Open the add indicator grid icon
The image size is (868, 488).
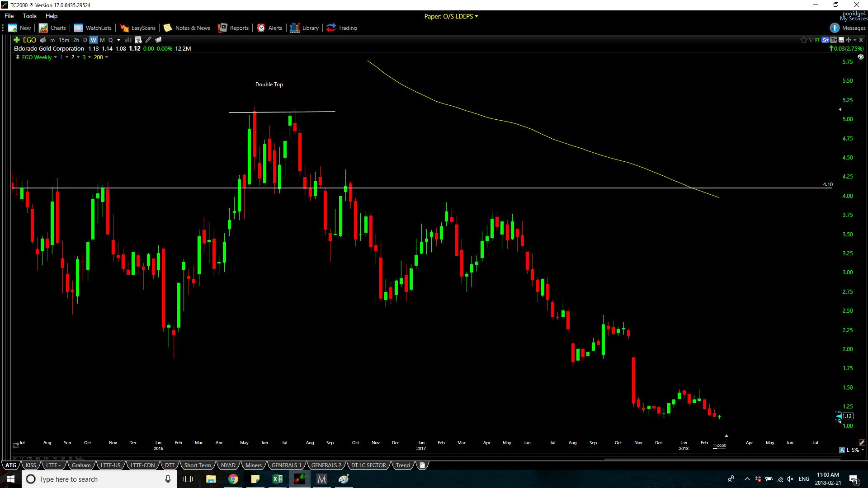click(138, 40)
